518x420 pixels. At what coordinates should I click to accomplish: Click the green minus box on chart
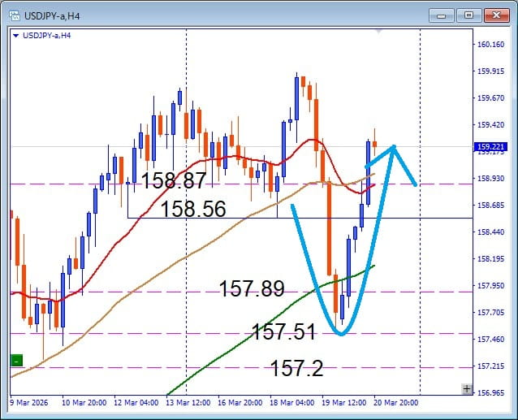(16, 360)
